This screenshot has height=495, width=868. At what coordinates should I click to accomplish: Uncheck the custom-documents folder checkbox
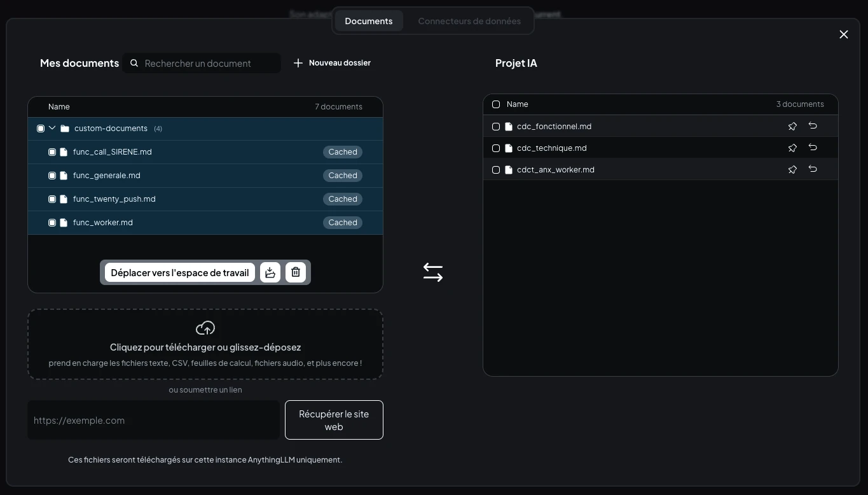point(41,129)
